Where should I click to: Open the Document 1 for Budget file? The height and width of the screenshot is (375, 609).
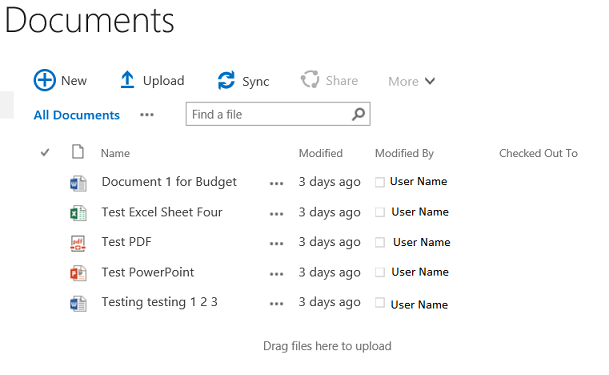click(169, 182)
